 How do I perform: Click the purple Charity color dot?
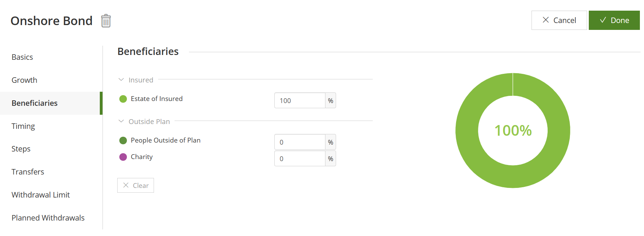tap(123, 157)
